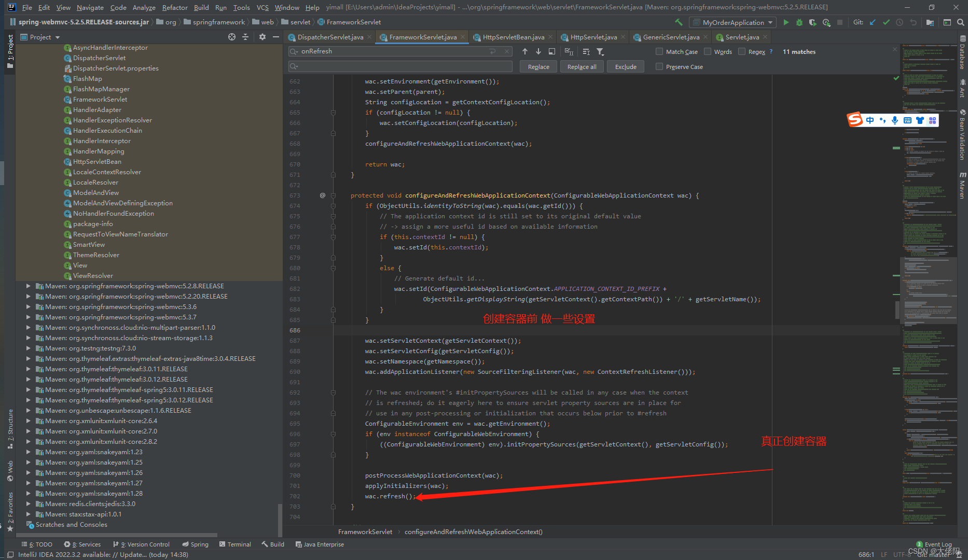Viewport: 968px width, 560px height.
Task: Expand Maven: stax:stax-api:1.0.1 node
Action: [28, 514]
